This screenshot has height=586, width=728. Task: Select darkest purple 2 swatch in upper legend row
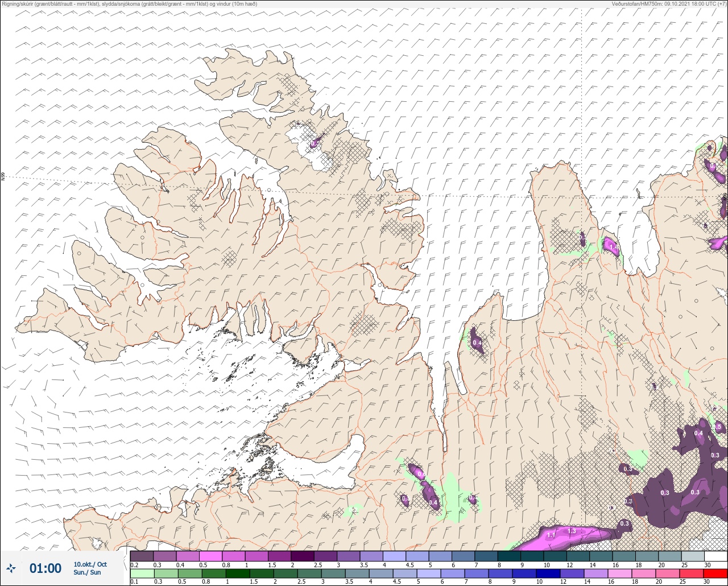pyautogui.click(x=303, y=556)
